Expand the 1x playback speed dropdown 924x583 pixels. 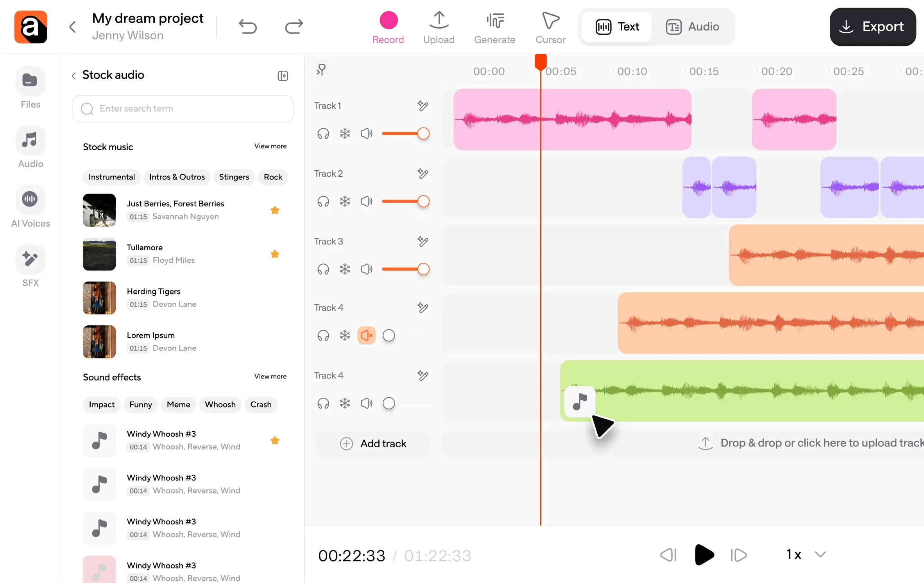tap(820, 554)
